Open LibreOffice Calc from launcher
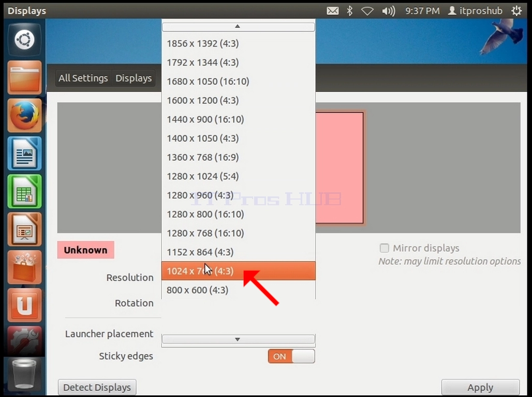This screenshot has height=397, width=532. (x=24, y=192)
